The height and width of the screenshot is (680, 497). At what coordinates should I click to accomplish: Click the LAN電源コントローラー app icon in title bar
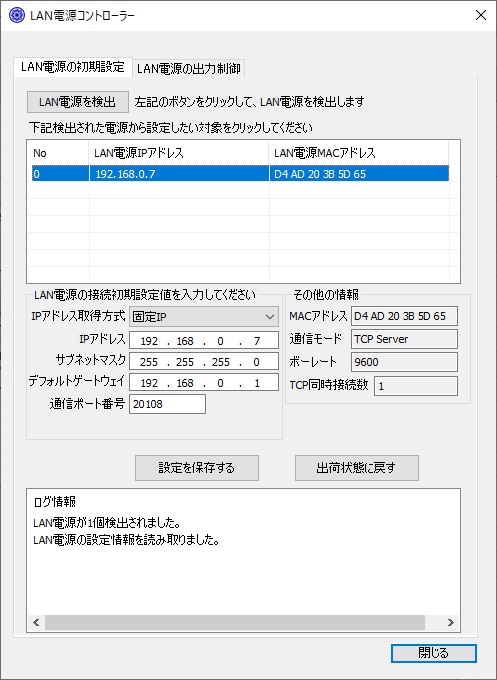coord(17,16)
